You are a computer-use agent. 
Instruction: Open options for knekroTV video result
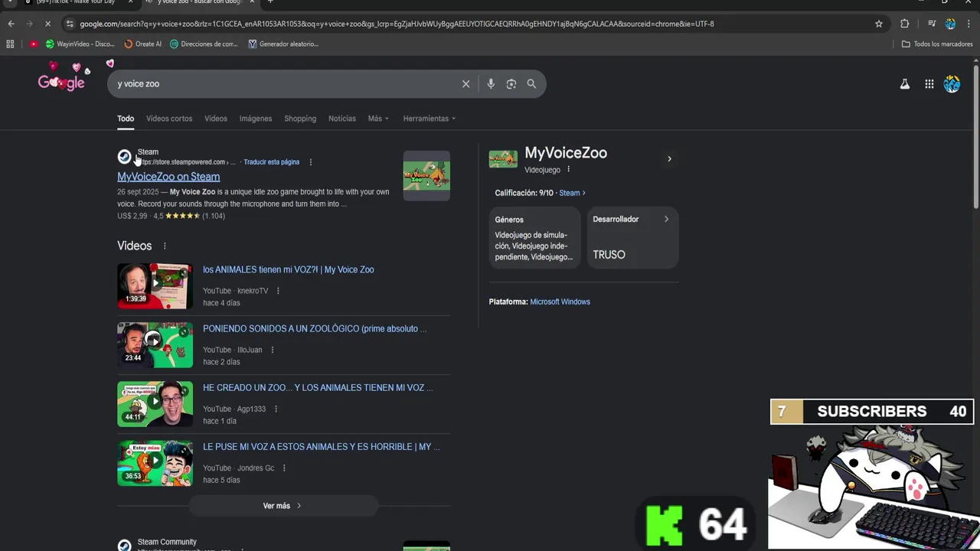click(278, 291)
